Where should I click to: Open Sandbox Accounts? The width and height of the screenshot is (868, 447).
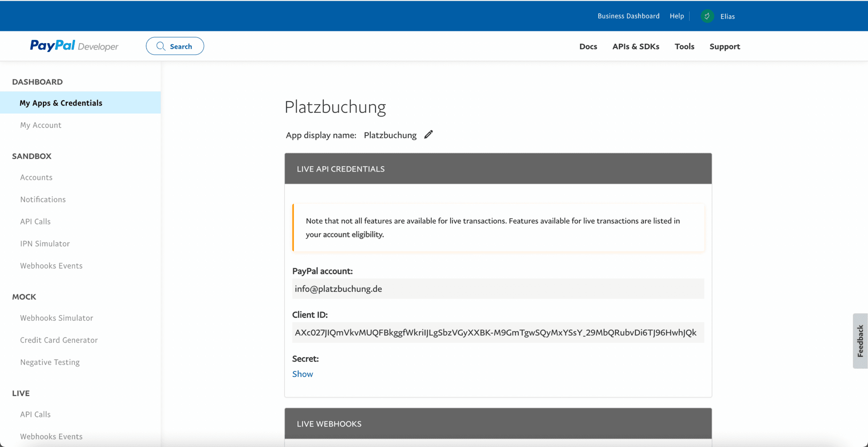point(36,178)
